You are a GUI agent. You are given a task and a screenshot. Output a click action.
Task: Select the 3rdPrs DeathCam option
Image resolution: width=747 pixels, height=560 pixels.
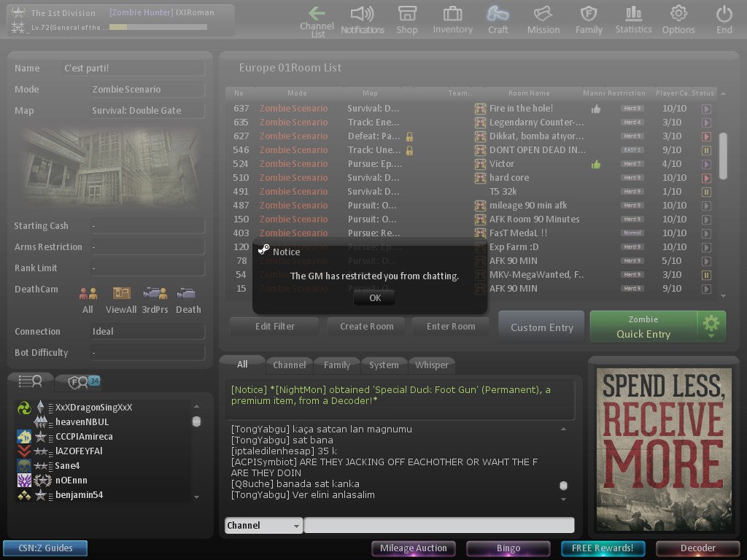[155, 299]
